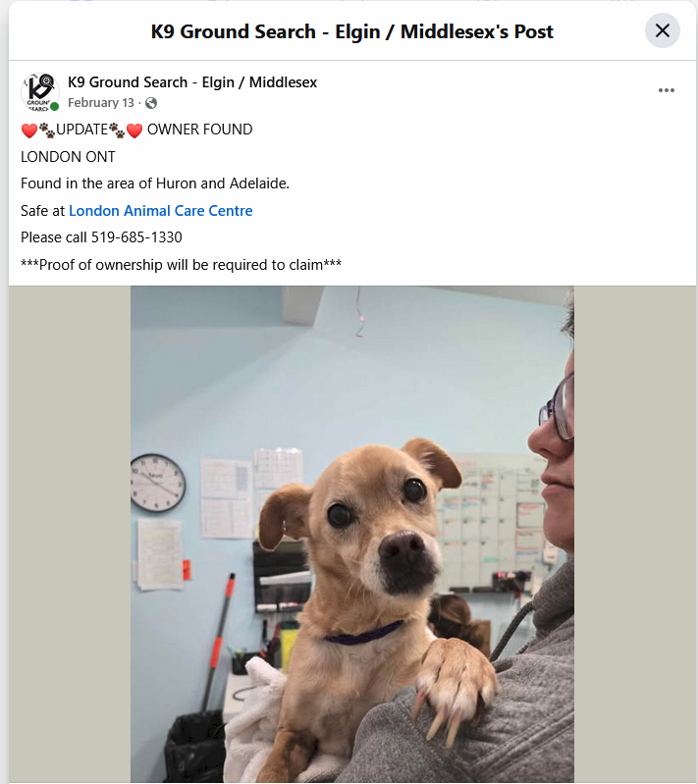Follow the London Animal Care Centre link
698x784 pixels.
point(161,211)
